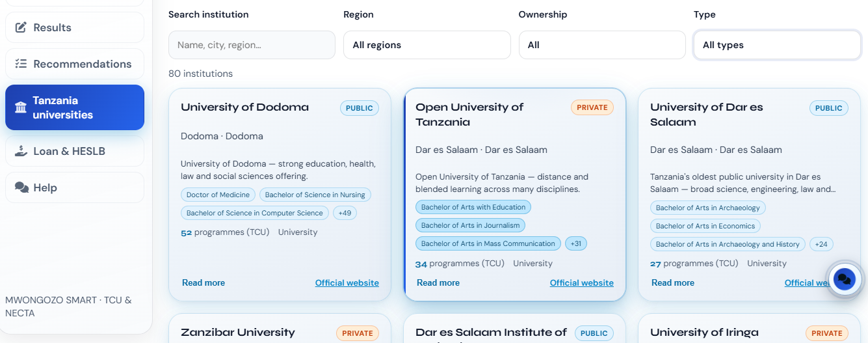Click PRIVATE badge on Zanzibar University
The height and width of the screenshot is (343, 868).
point(358,333)
